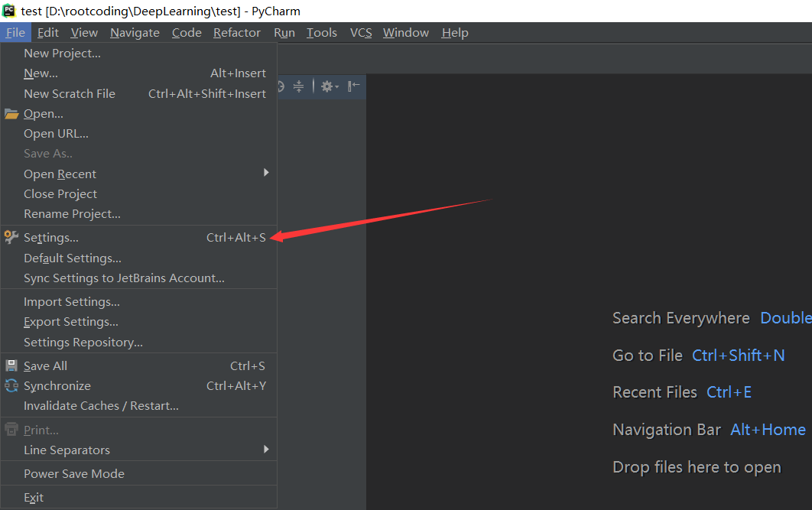Open the Help menu
812x510 pixels.
(x=455, y=33)
